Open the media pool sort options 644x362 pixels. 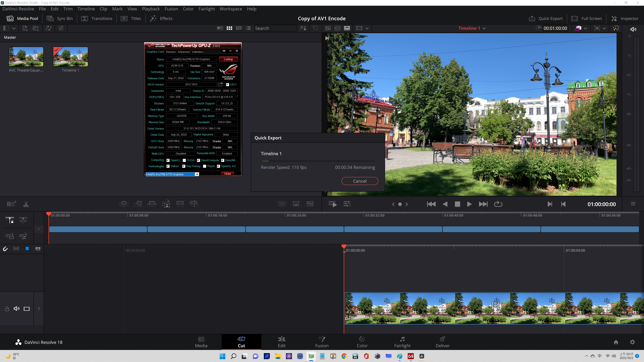tap(303, 28)
